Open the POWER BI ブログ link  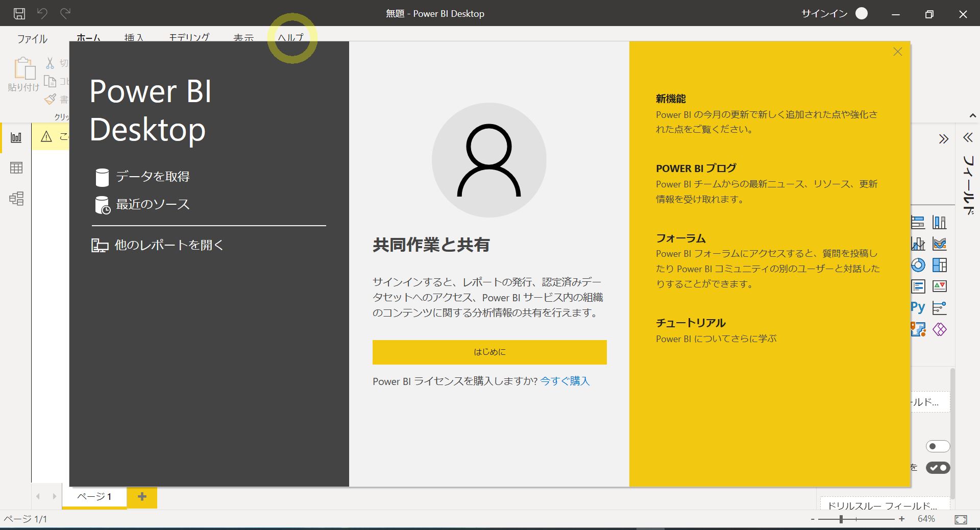coord(696,168)
